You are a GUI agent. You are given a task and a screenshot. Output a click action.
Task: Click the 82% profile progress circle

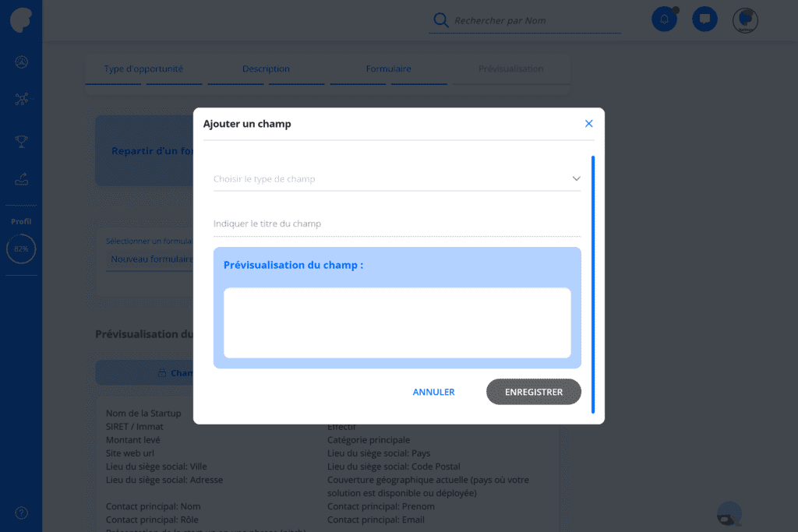pos(21,248)
